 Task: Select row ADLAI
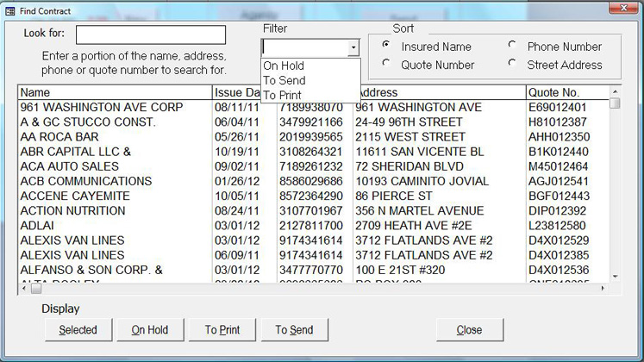click(x=314, y=226)
